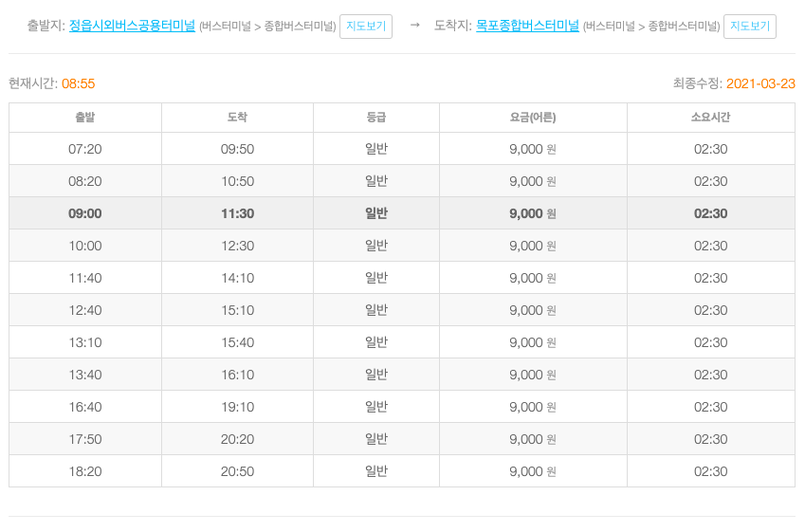Select the 10:00 departure time cell
Screen dimensions: 805x532
tap(85, 246)
